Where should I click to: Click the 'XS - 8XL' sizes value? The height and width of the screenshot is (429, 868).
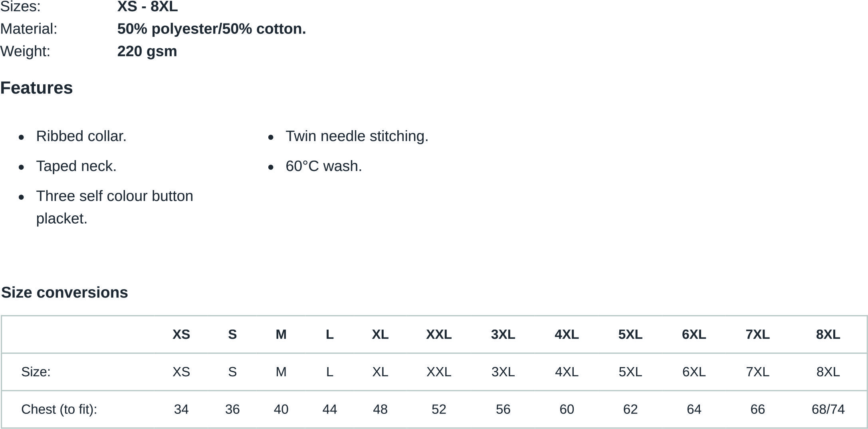147,7
